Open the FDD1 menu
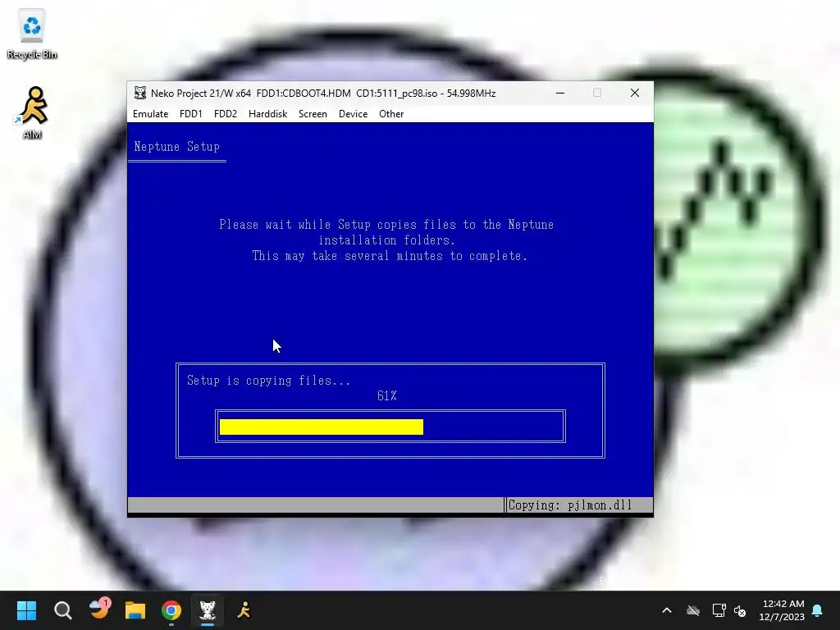The image size is (840, 630). coord(190,113)
